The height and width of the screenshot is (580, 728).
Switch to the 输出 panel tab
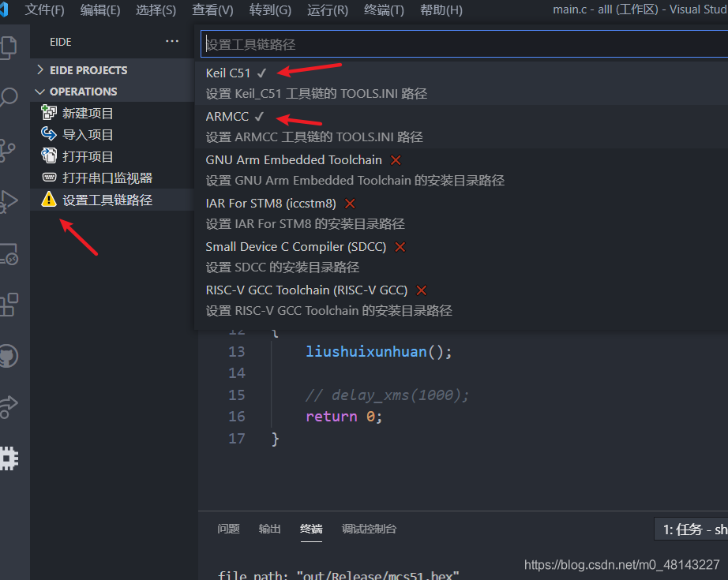pos(270,529)
